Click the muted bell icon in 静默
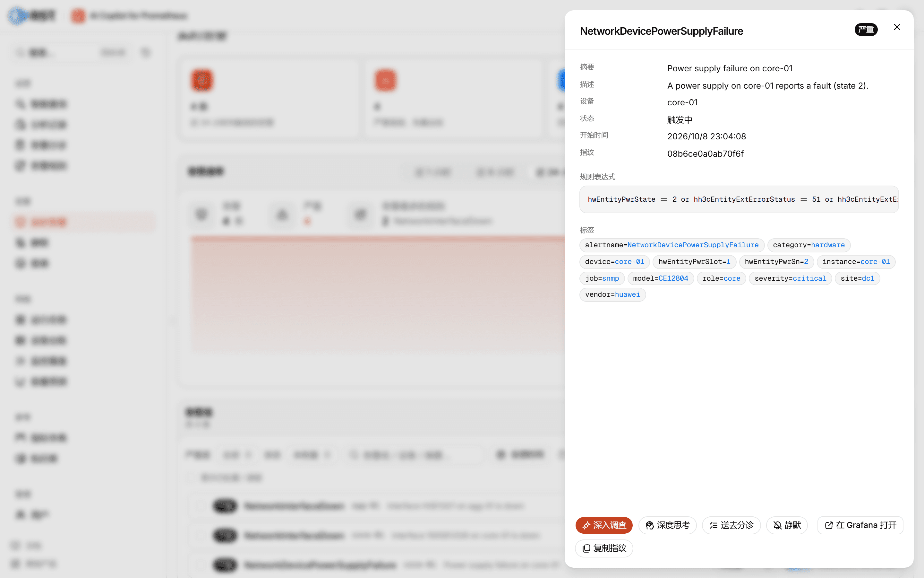The image size is (924, 578). pyautogui.click(x=777, y=526)
